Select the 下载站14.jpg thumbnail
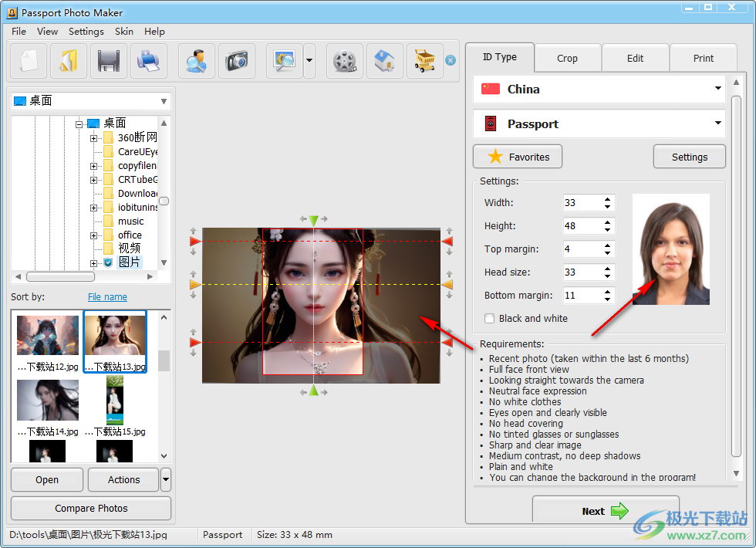 tap(48, 408)
